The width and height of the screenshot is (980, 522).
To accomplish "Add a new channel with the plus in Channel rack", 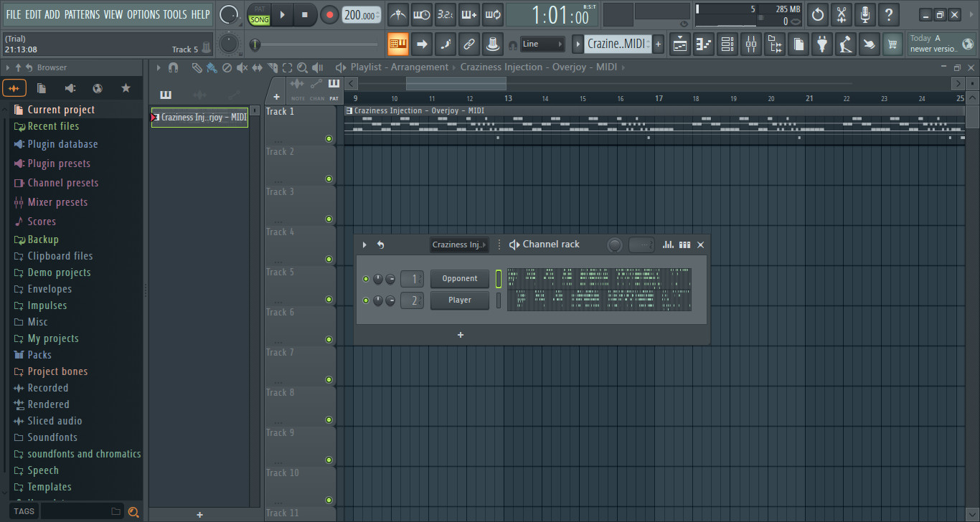I will [460, 334].
